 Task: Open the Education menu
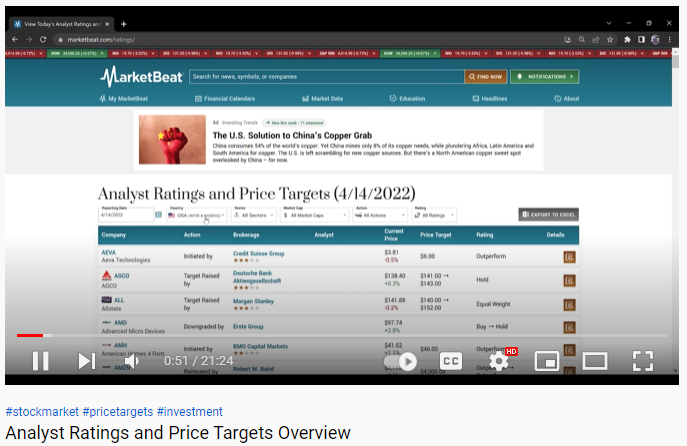pos(407,99)
